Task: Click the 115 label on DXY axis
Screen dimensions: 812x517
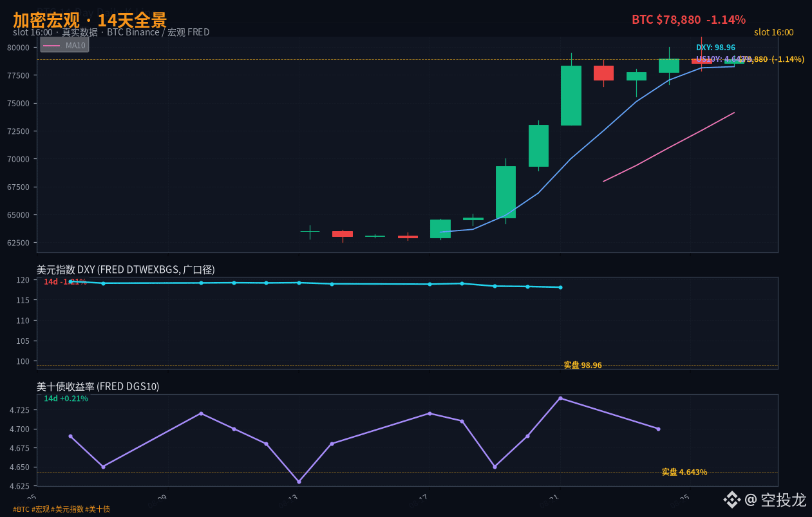Action: (23, 300)
